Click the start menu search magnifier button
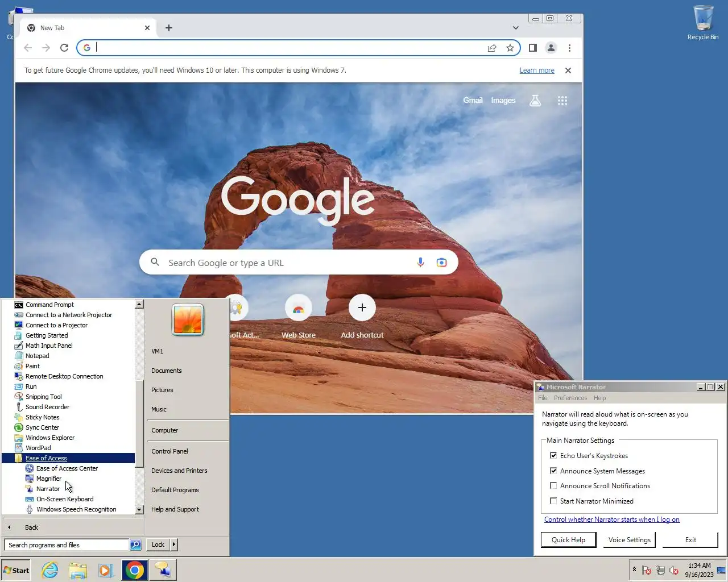Image resolution: width=728 pixels, height=582 pixels. pyautogui.click(x=135, y=545)
